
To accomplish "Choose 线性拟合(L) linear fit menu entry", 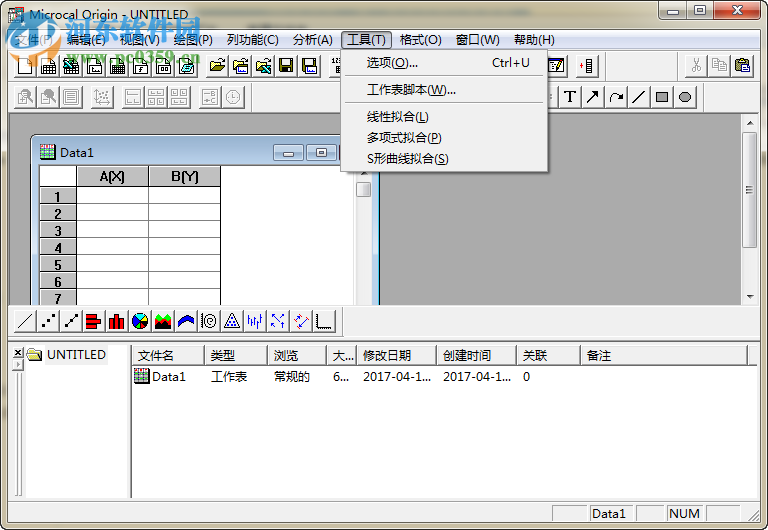I will 397,117.
